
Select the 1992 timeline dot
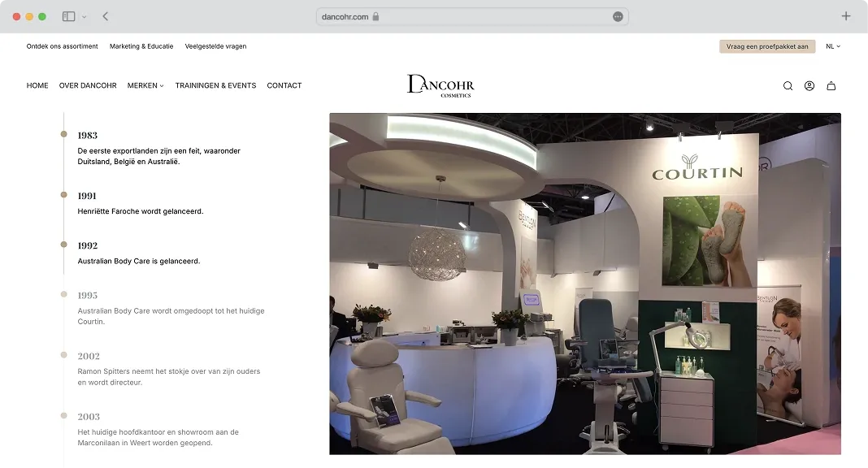63,245
